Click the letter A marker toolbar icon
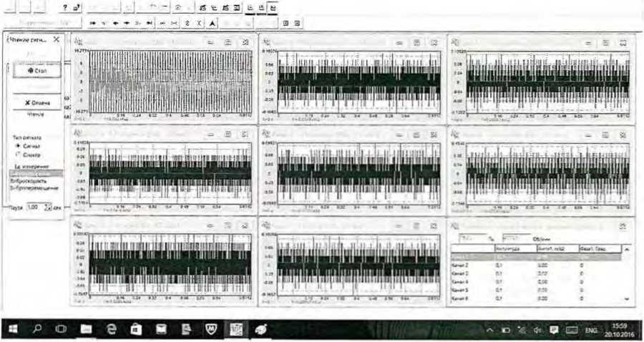Image resolution: width=644 pixels, height=342 pixels. 213,23
